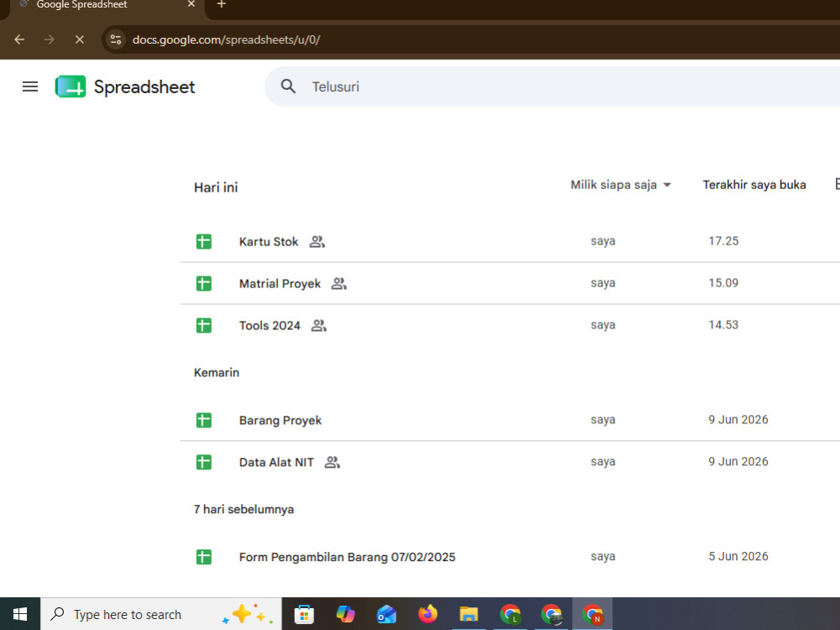Click Data Alat NIT sheet icon
The width and height of the screenshot is (840, 630).
pyautogui.click(x=203, y=462)
